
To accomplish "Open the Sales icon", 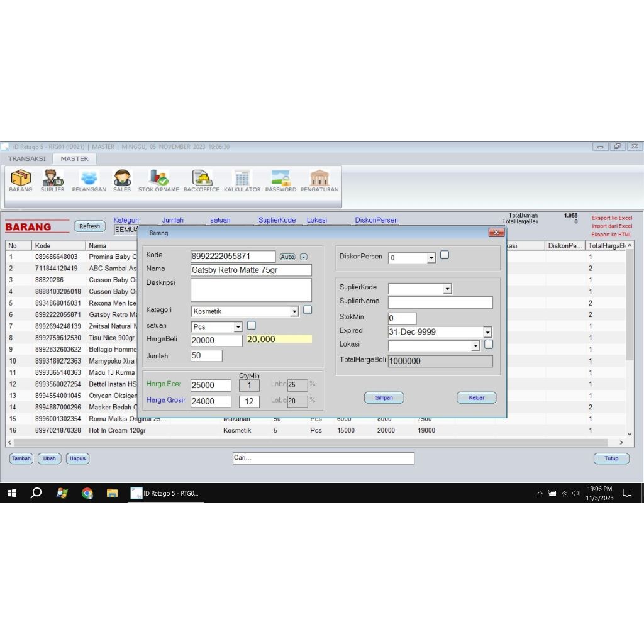I will tap(122, 180).
